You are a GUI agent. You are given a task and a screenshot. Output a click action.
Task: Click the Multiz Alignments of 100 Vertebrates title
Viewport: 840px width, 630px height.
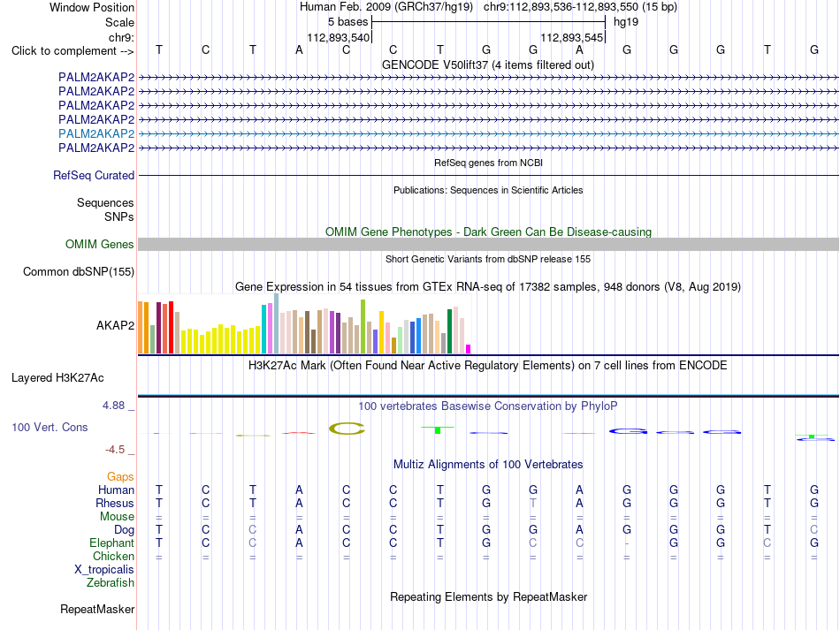click(488, 464)
